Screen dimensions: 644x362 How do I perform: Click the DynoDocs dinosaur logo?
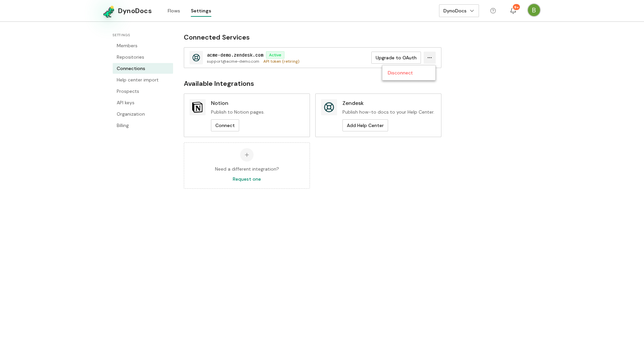(109, 12)
